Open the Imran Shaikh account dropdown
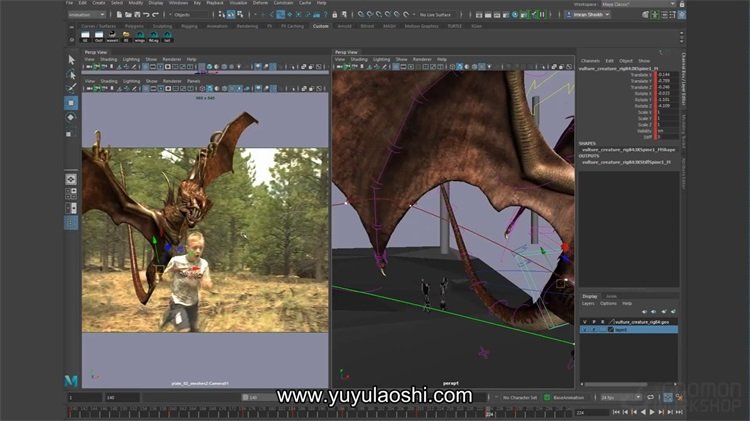Screen dimensions: 750x421 (x=588, y=15)
